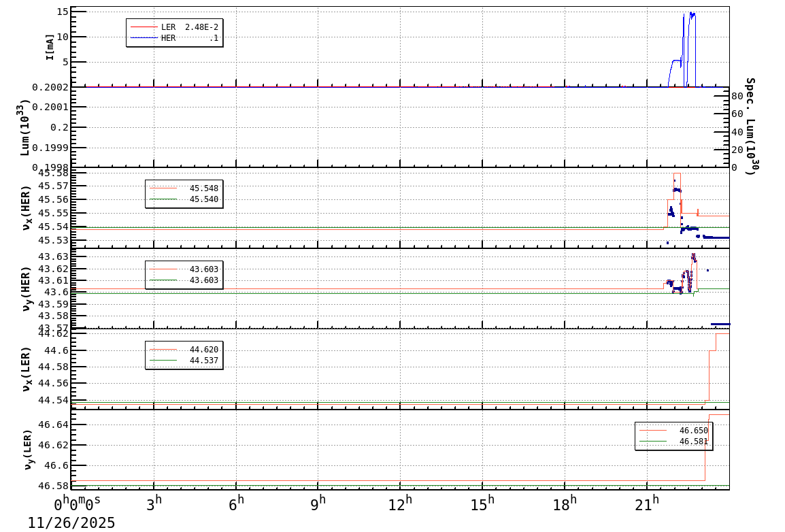Select the red 46.650 legend entry
Screen dimensions: 785x532
pyautogui.click(x=673, y=431)
